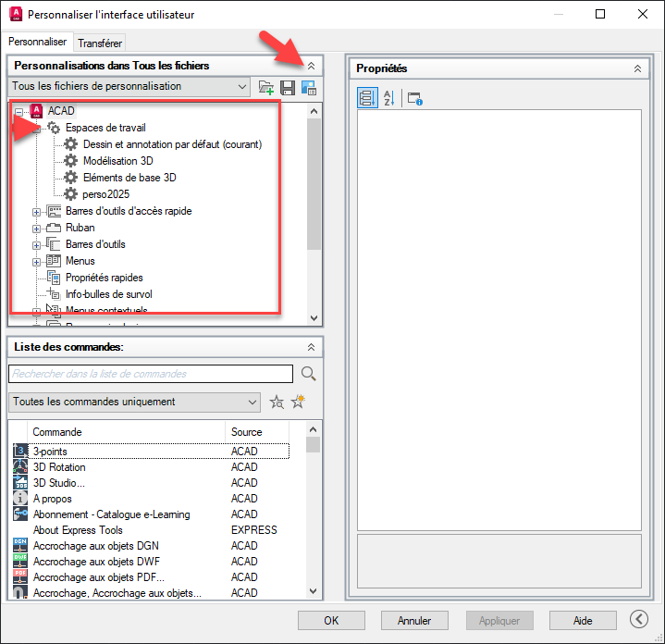This screenshot has width=665, height=644.
Task: Click the OK button
Action: (x=331, y=620)
